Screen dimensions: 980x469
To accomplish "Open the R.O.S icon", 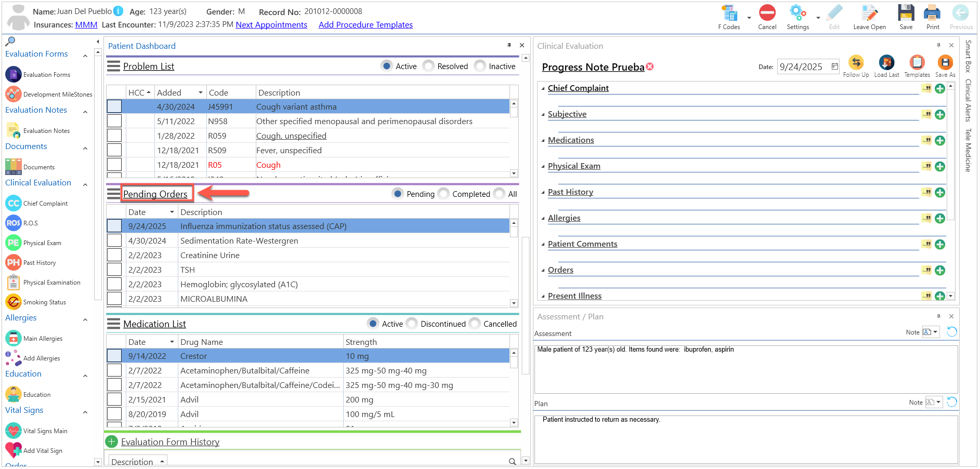I will tap(13, 223).
